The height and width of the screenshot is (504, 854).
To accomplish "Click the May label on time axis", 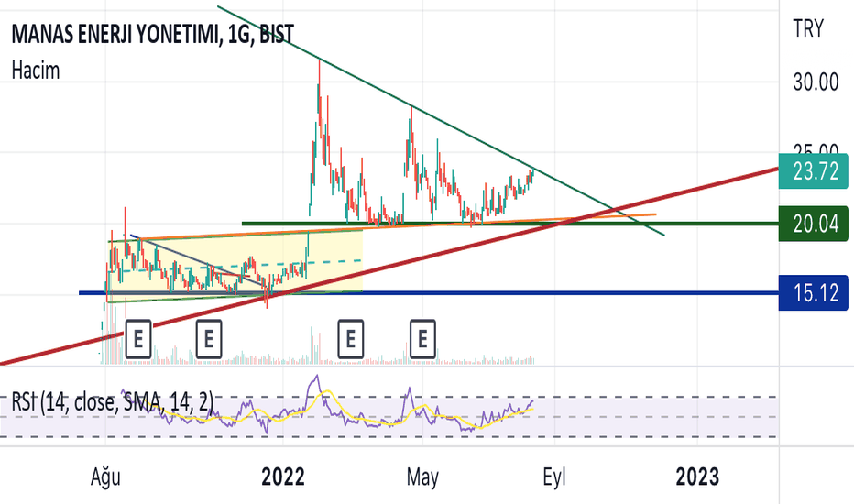I will [423, 477].
